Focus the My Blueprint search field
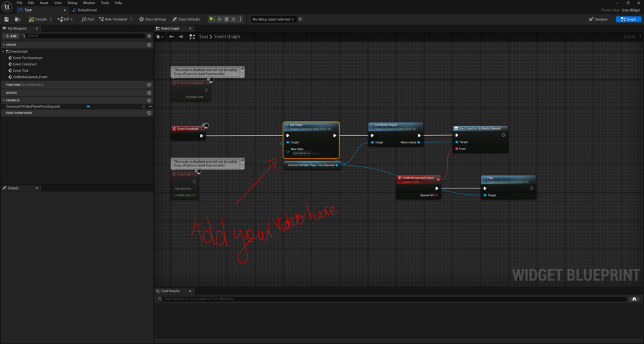This screenshot has height=344, width=644. point(83,36)
